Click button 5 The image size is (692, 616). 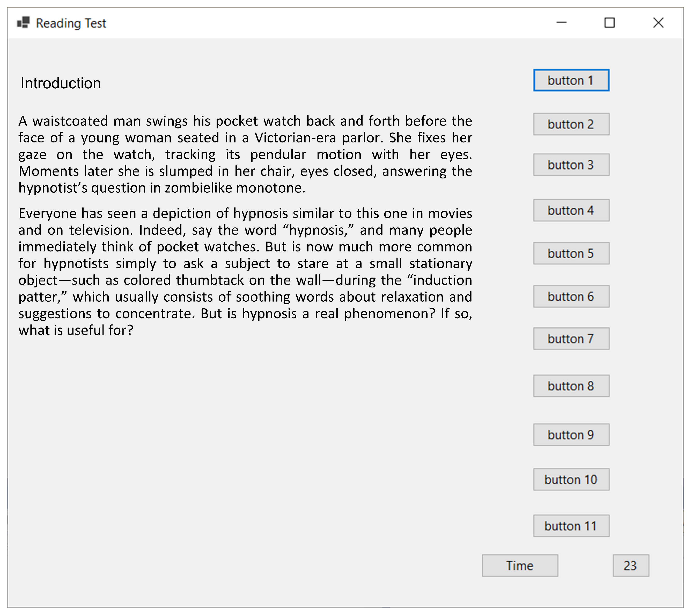(x=571, y=253)
